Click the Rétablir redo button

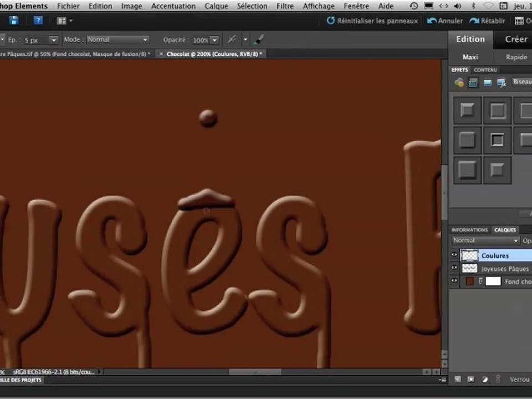point(487,21)
